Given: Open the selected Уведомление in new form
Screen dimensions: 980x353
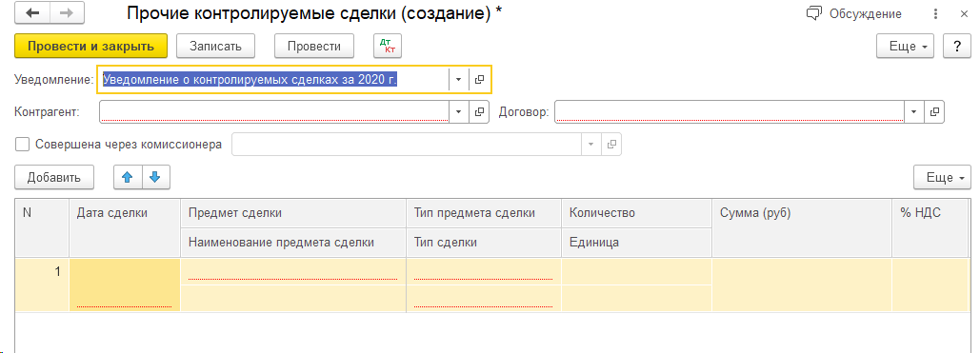Looking at the screenshot, I should [x=479, y=79].
